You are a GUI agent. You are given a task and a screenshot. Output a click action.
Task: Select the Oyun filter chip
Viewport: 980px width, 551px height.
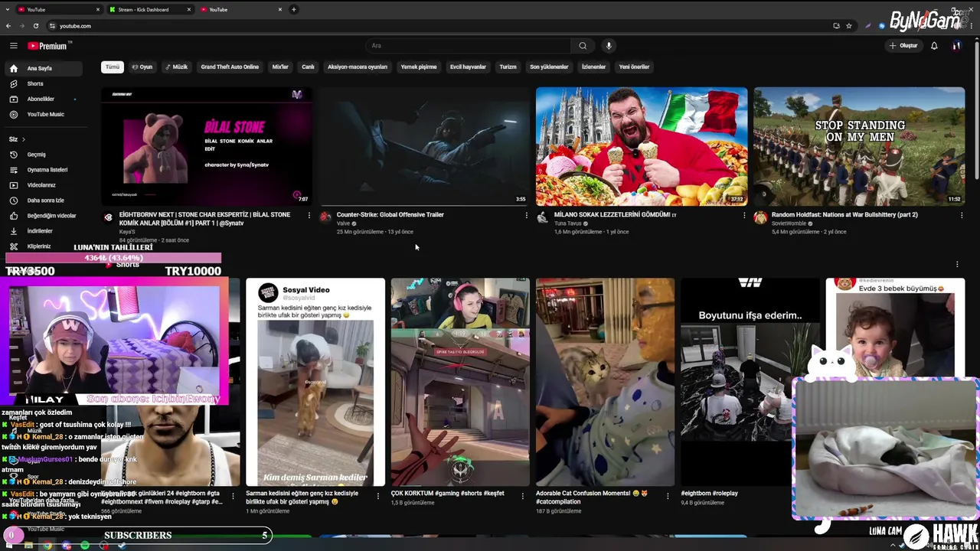pos(142,67)
